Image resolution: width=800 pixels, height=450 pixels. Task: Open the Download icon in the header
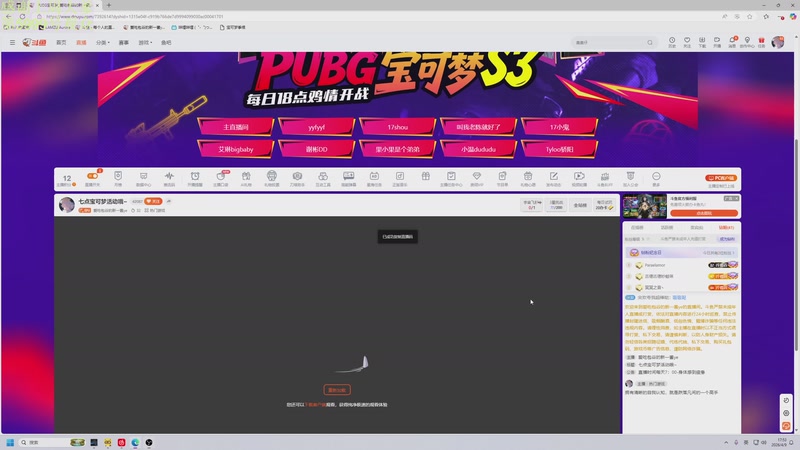[702, 42]
